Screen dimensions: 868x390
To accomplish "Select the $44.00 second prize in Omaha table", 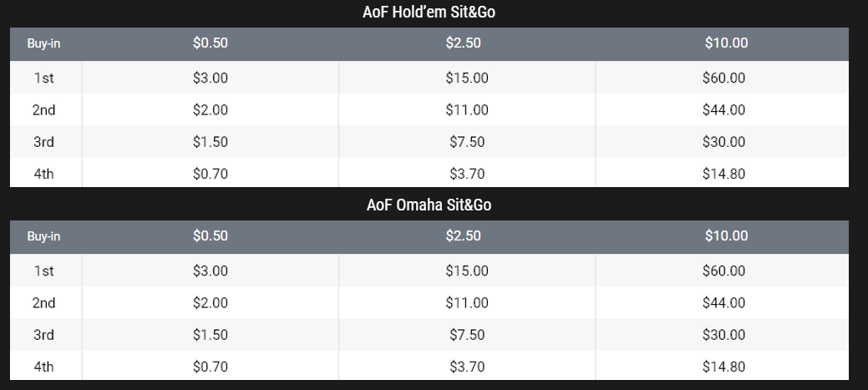I will point(724,303).
